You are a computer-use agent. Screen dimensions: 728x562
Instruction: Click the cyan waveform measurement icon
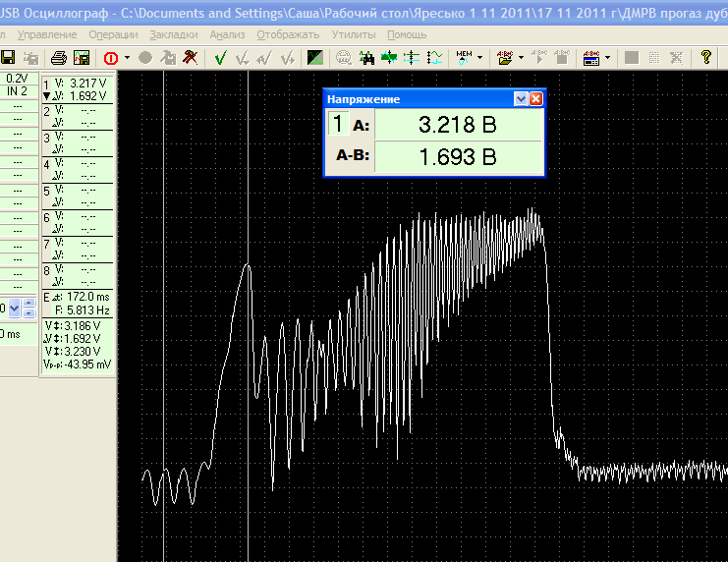[x=434, y=58]
